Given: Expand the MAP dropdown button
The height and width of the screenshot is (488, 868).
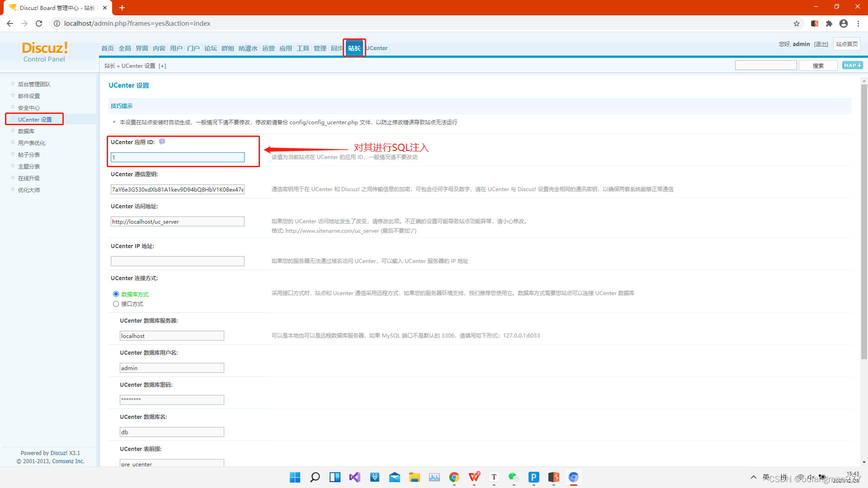Looking at the screenshot, I should (x=852, y=66).
